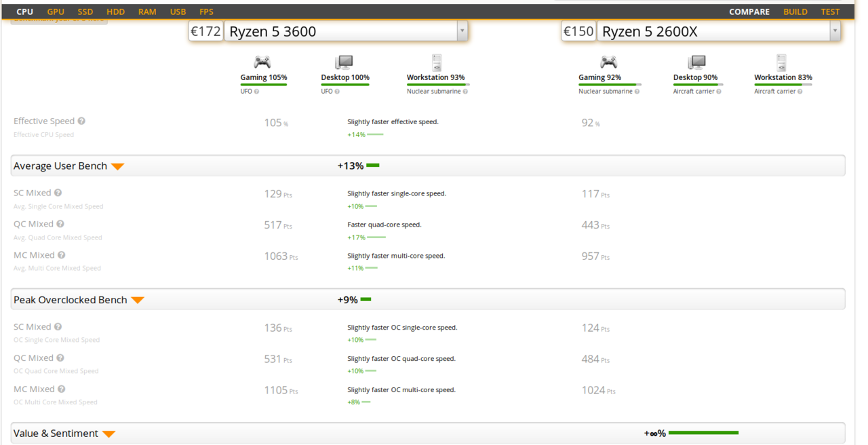868x445 pixels.
Task: Click the 92 % effective speed value
Action: 591,123
